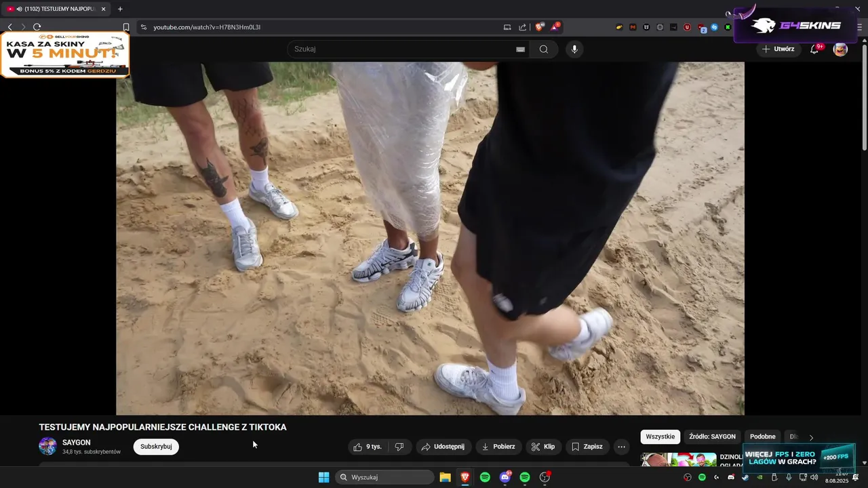Image resolution: width=868 pixels, height=488 pixels.
Task: Subscribe with the Subskrybuj button
Action: [x=156, y=447]
